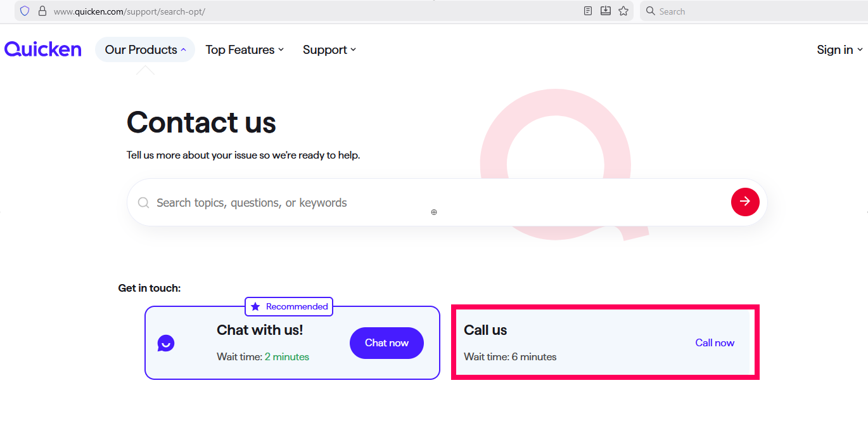868x423 pixels.
Task: Select the Call us card heading
Action: tap(485, 330)
